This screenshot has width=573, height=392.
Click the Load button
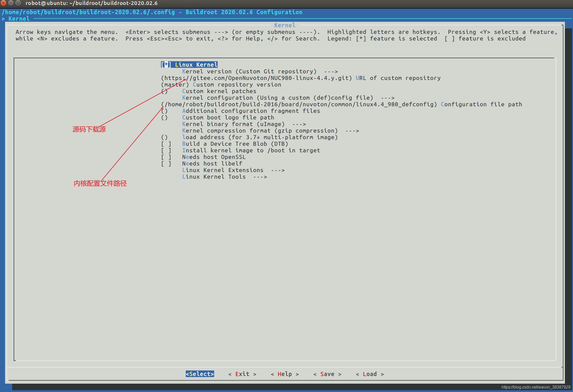tap(370, 374)
